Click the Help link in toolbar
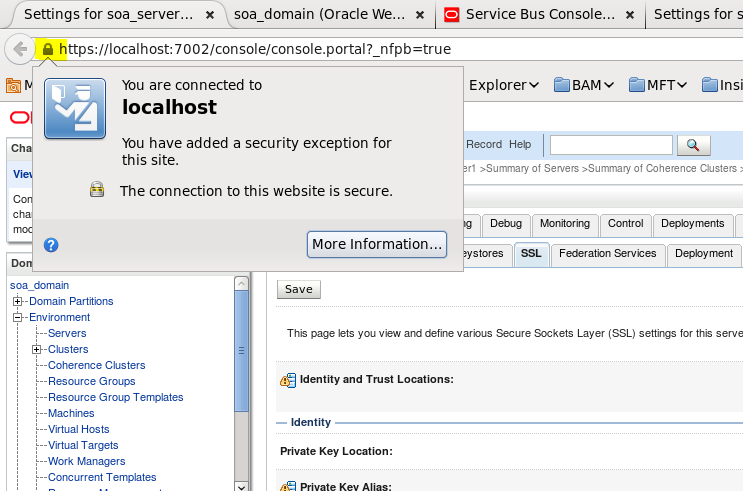This screenshot has width=743, height=491. point(520,145)
